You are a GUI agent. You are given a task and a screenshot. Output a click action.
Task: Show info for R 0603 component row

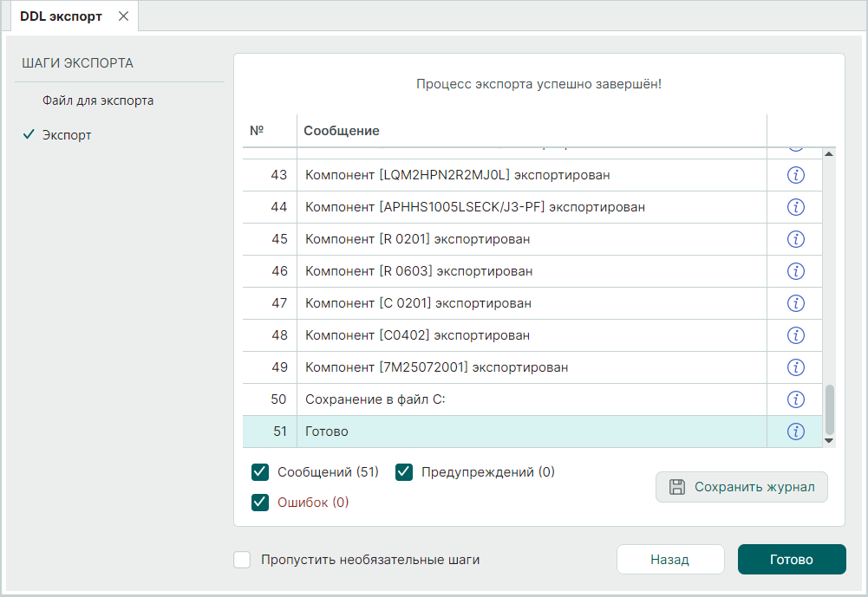point(795,271)
